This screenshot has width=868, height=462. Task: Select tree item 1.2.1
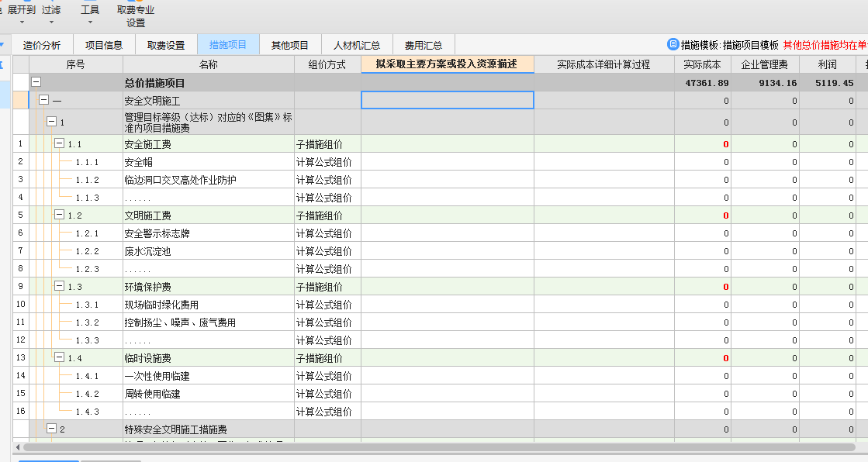click(88, 233)
